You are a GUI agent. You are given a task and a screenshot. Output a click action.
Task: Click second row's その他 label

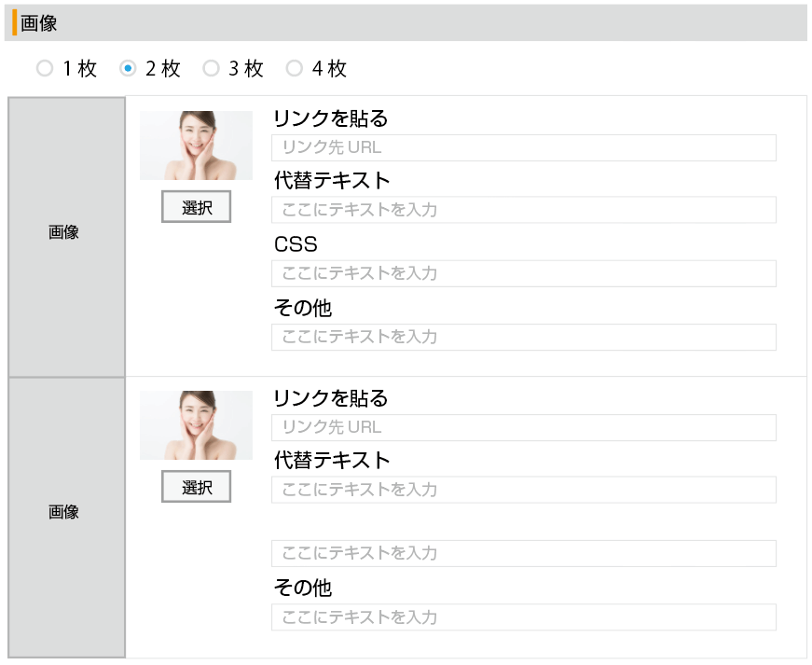[302, 588]
